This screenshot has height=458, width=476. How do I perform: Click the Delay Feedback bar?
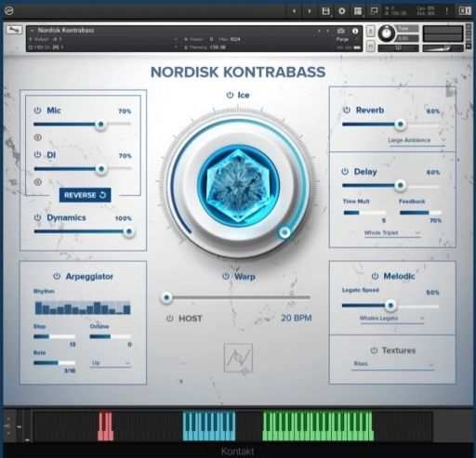(x=420, y=213)
